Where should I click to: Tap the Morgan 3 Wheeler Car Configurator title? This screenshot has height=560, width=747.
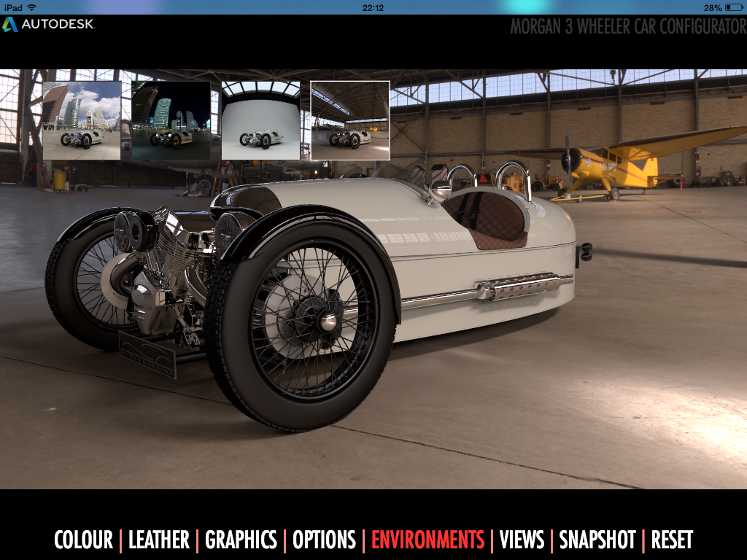point(627,27)
